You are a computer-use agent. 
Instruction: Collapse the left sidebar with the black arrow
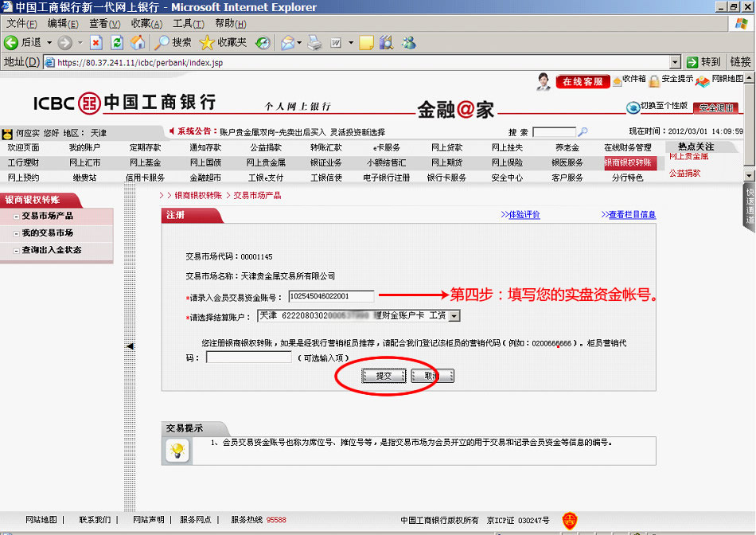click(130, 346)
